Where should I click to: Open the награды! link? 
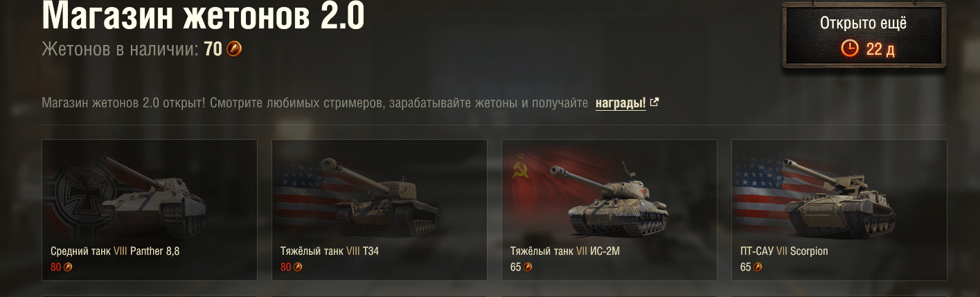coord(621,104)
